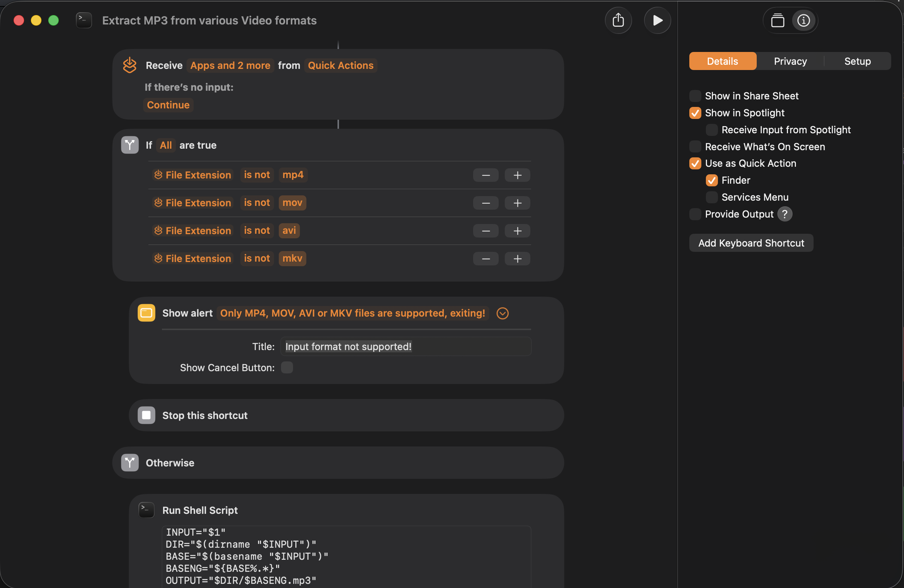This screenshot has width=904, height=588.
Task: Click the Provide Output help icon
Action: click(784, 214)
